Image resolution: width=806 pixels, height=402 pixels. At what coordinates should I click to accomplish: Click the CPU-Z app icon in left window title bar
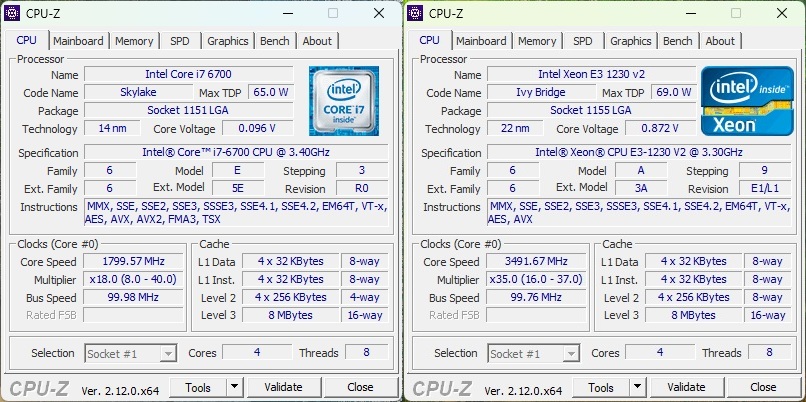click(12, 13)
